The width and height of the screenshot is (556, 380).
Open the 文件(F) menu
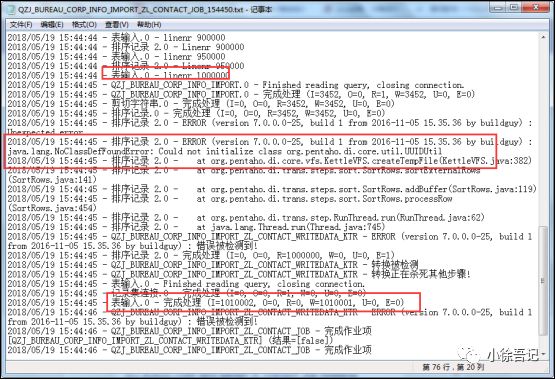[x=21, y=24]
